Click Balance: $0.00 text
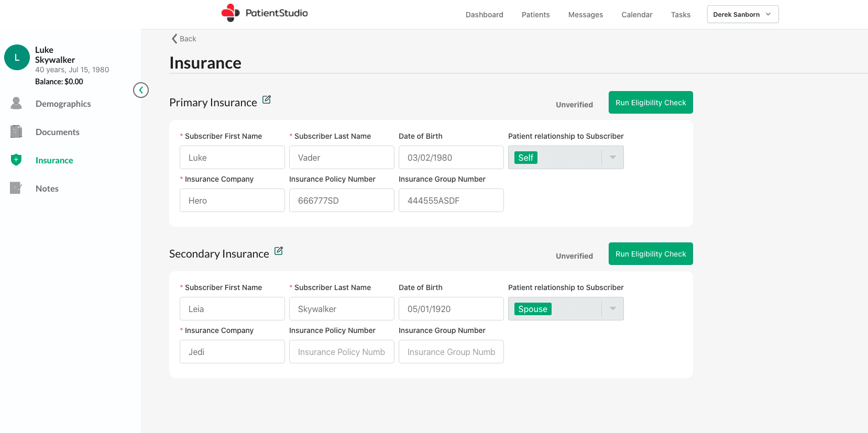The width and height of the screenshot is (868, 433). click(59, 82)
